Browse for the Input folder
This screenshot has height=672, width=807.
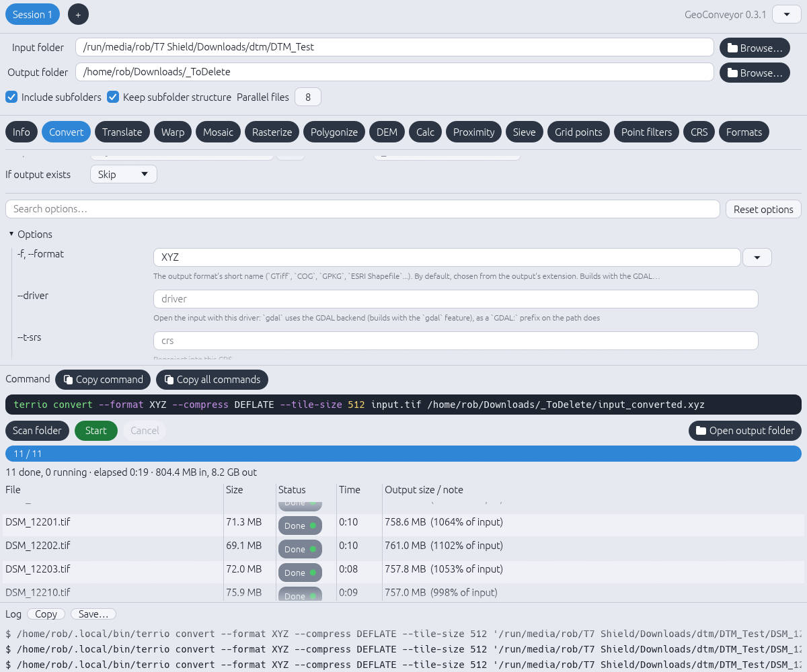coord(755,48)
